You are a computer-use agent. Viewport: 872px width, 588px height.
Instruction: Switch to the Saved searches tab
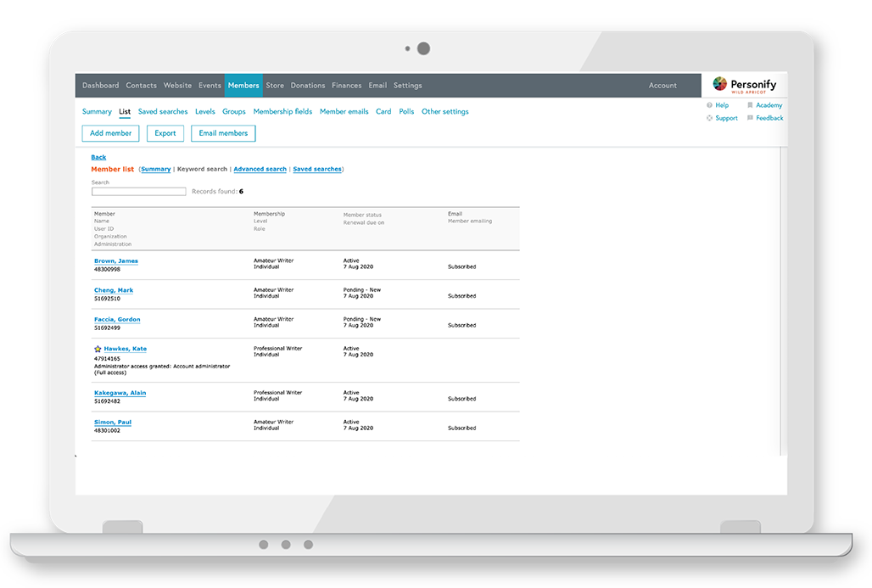point(162,111)
